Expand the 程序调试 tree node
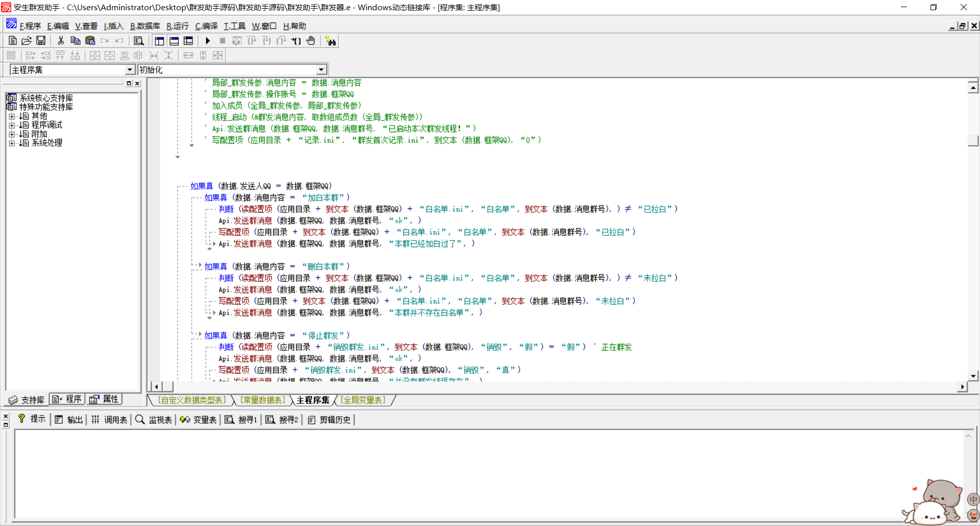 [x=12, y=125]
